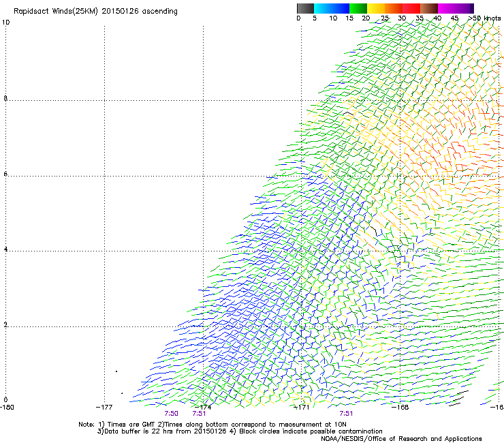Select the yellow 20-25 knots legend swatch
This screenshot has height=443, width=504.
[x=376, y=8]
